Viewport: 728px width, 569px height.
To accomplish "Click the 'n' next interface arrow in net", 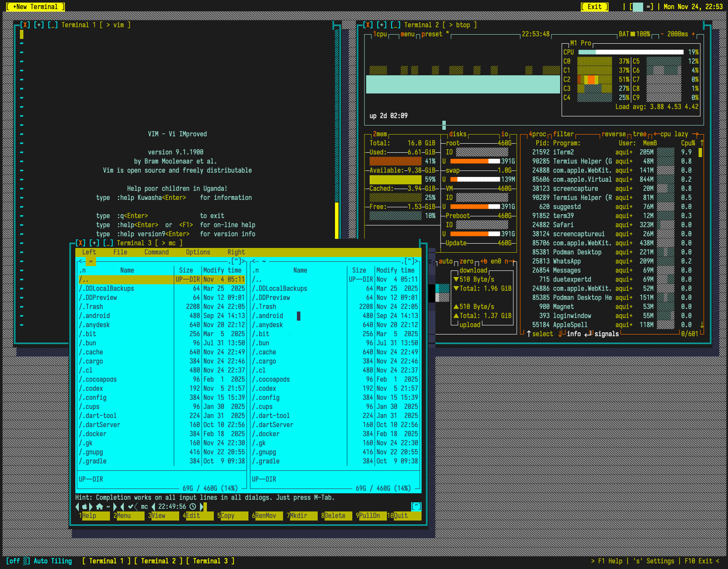I will [509, 261].
